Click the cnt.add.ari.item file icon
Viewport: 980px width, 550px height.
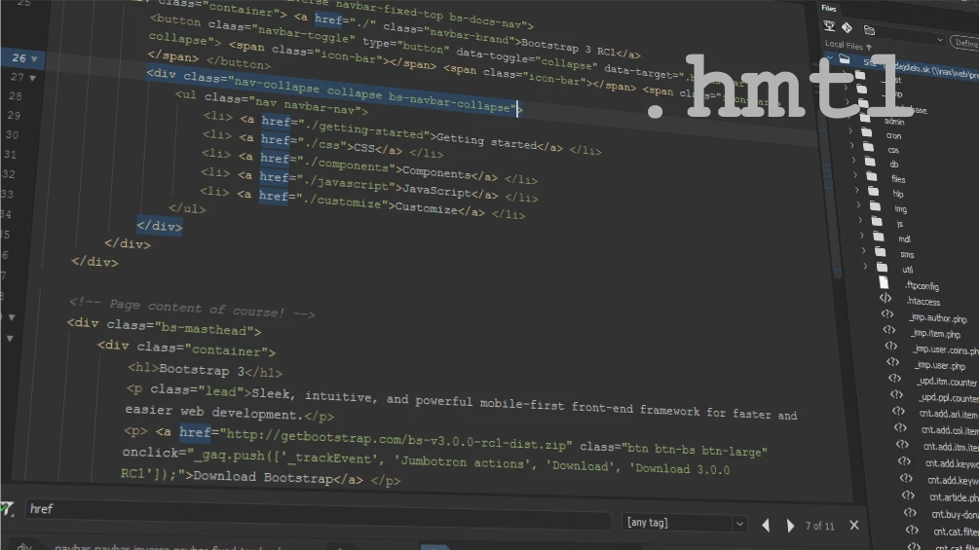[x=898, y=411]
